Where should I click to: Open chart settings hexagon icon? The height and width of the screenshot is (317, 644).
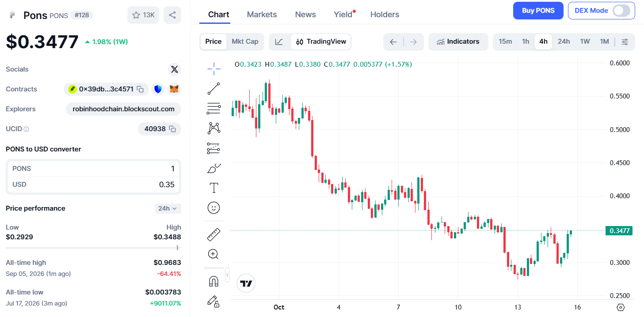pyautogui.click(x=621, y=307)
